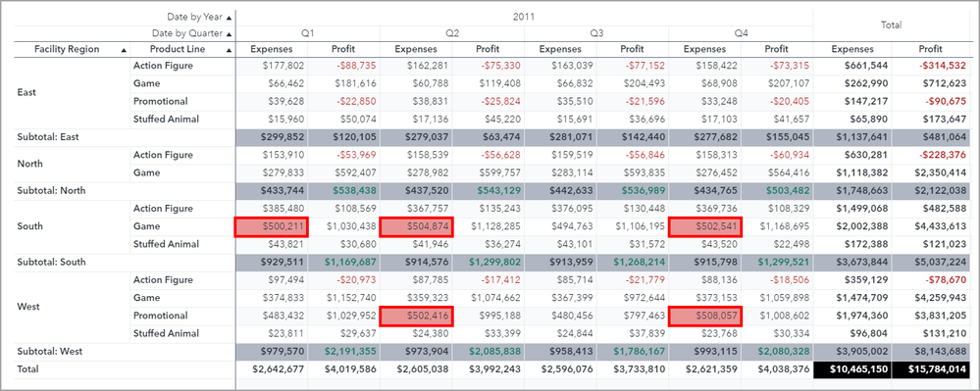Toggle sort arrow on Facility Region header
Image resolution: width=980 pixels, height=391 pixels.
click(x=124, y=49)
